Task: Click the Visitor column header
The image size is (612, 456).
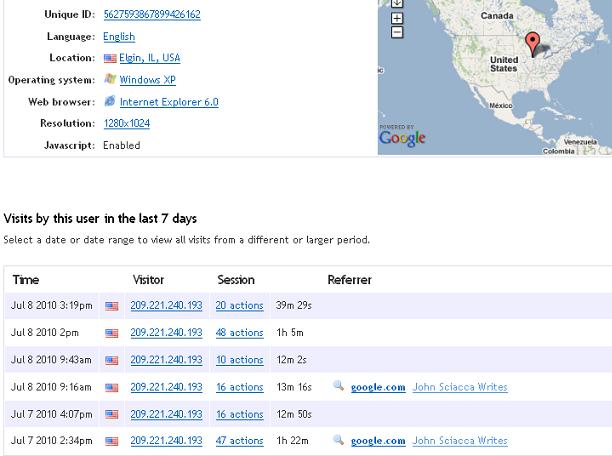Action: click(148, 280)
